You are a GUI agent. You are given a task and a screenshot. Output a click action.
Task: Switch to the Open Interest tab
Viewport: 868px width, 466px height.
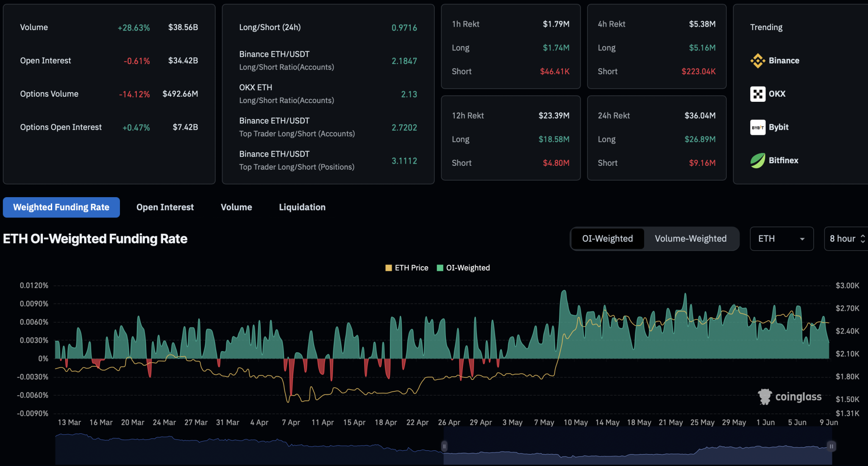[165, 207]
